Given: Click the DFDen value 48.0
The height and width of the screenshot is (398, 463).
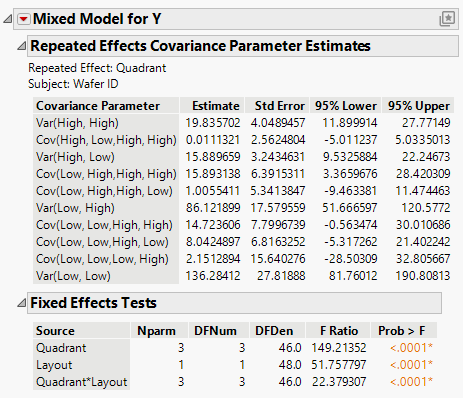Looking at the screenshot, I should (290, 365).
